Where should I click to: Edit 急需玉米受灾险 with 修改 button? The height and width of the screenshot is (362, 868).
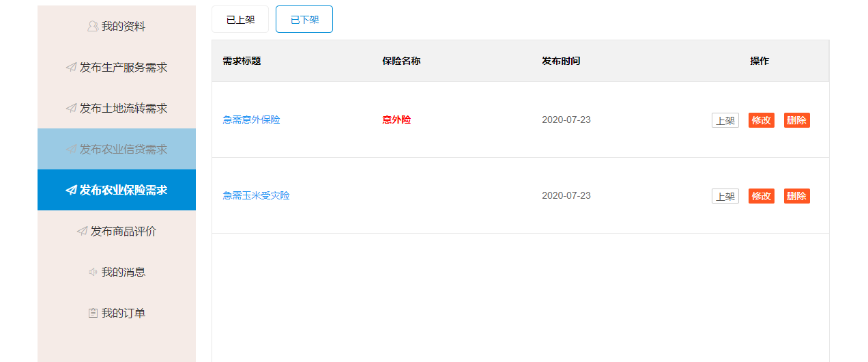pos(761,197)
